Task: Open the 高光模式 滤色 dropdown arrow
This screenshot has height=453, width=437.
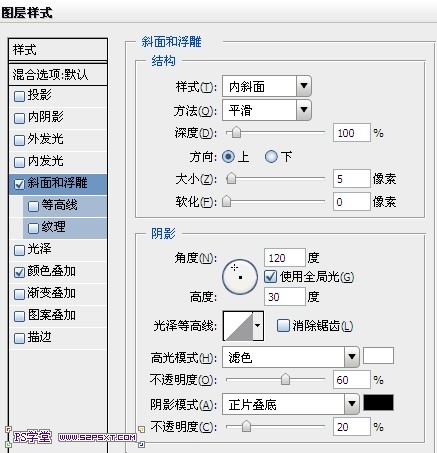Action: pyautogui.click(x=352, y=357)
